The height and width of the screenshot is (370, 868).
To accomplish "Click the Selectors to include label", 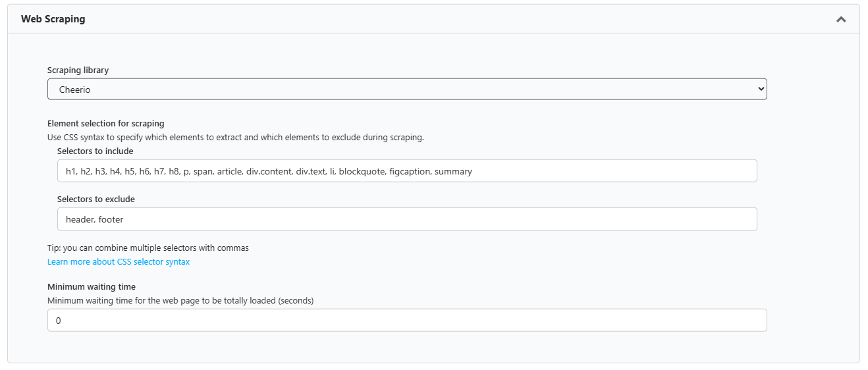I will pos(95,151).
